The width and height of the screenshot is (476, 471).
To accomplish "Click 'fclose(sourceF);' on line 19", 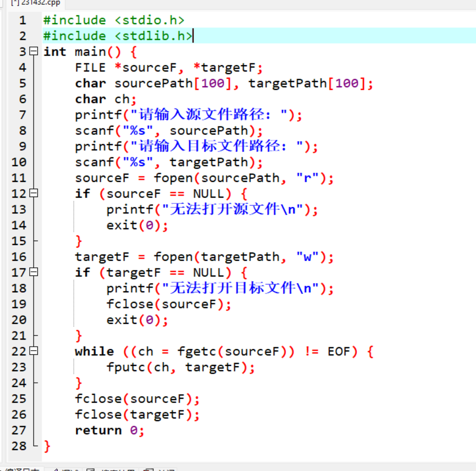I will click(169, 305).
